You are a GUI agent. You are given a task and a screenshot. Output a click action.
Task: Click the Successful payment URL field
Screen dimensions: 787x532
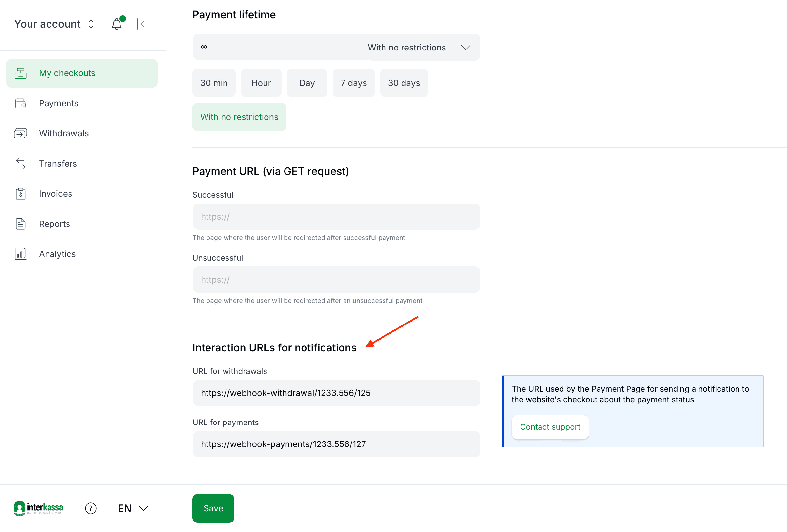(336, 217)
